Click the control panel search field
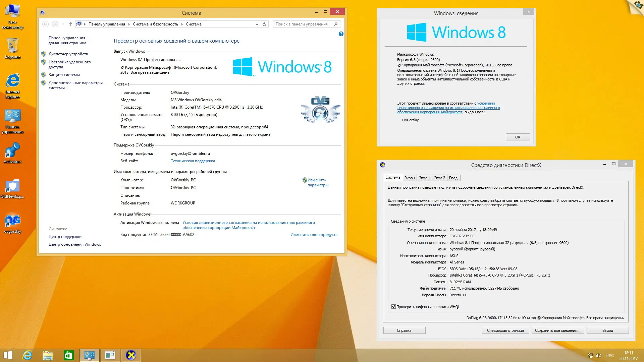 click(x=302, y=24)
